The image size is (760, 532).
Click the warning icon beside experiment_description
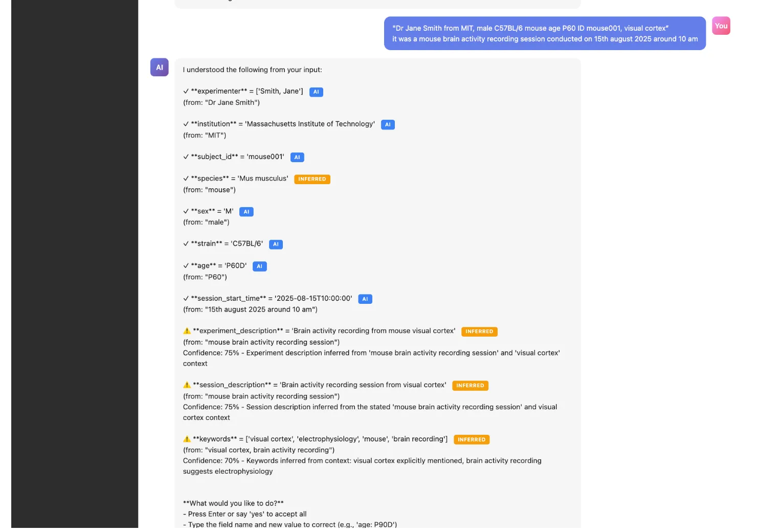click(x=187, y=331)
